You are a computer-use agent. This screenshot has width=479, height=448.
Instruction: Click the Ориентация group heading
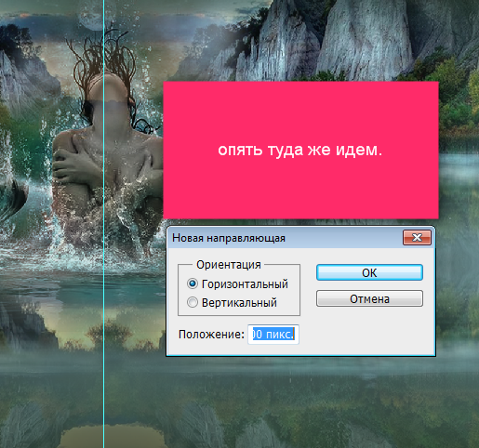(x=229, y=265)
